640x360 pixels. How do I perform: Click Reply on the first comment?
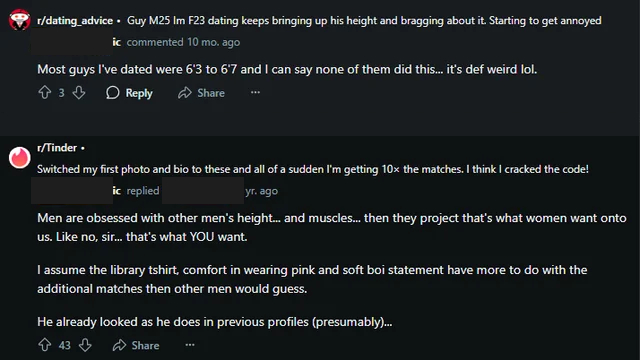click(129, 93)
